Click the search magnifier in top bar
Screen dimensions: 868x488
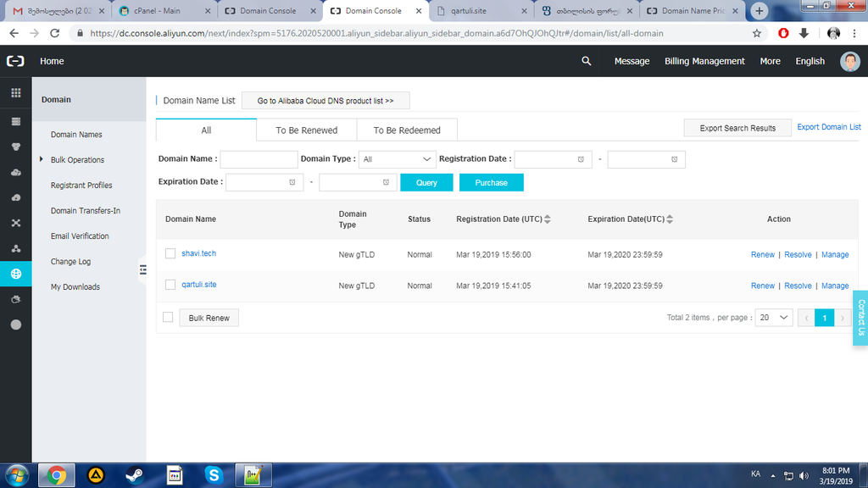point(587,61)
